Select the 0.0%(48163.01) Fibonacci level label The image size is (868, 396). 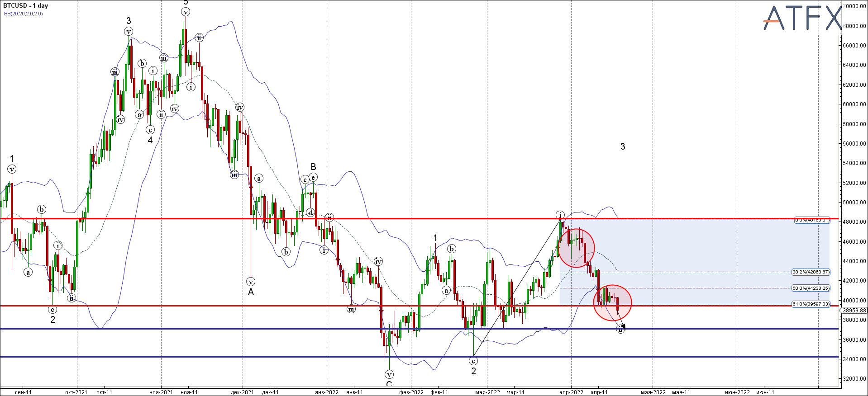point(812,220)
